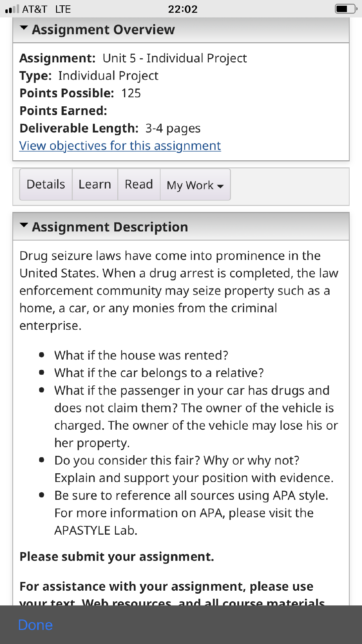Click the Assignment Overview header title

103,30
